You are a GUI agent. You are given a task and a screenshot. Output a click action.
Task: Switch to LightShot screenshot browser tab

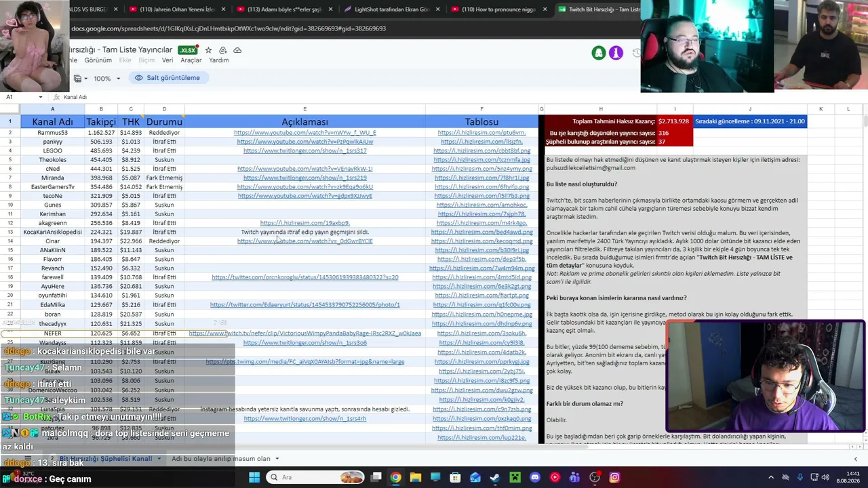(x=392, y=9)
